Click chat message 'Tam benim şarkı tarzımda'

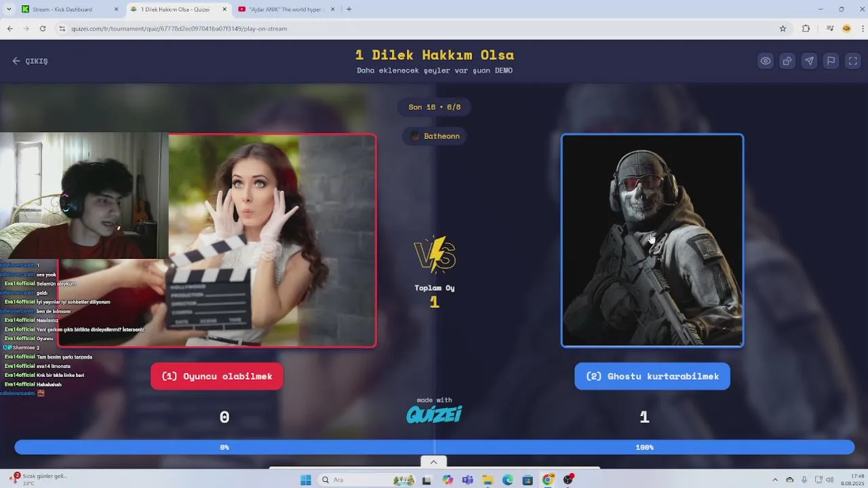(64, 357)
